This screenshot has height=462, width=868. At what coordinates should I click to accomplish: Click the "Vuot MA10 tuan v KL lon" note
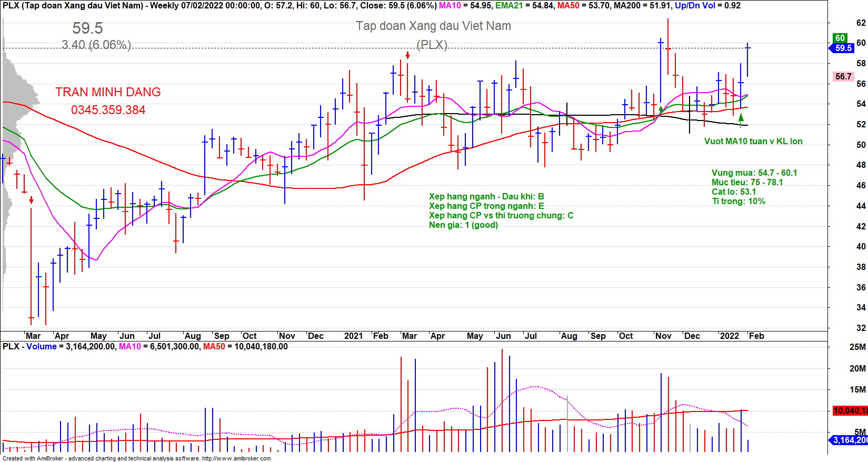click(x=753, y=141)
